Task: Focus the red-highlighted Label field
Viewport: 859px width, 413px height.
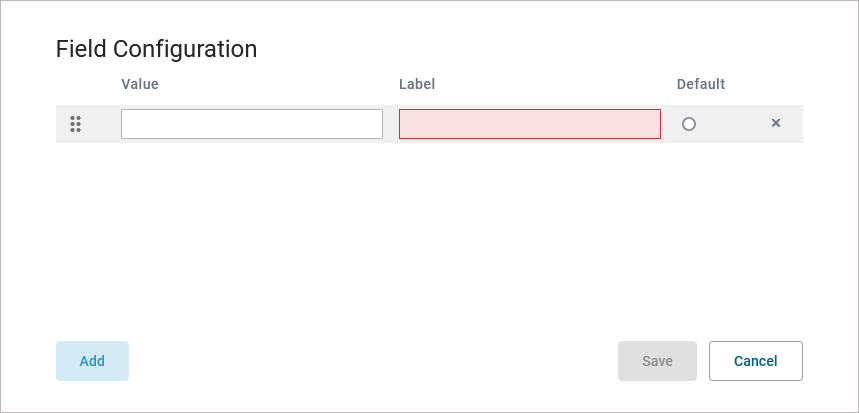Action: click(529, 124)
